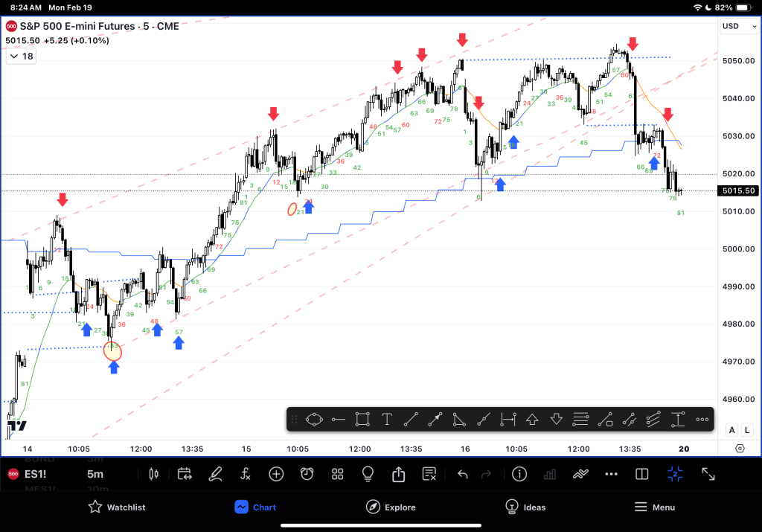Select the text tool in drawing toolbar

pyautogui.click(x=387, y=419)
